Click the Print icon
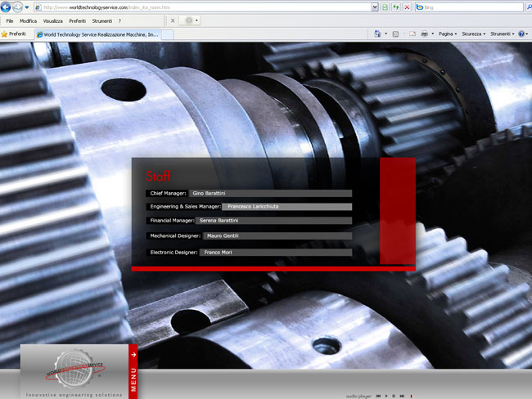This screenshot has width=532, height=399. point(424,34)
